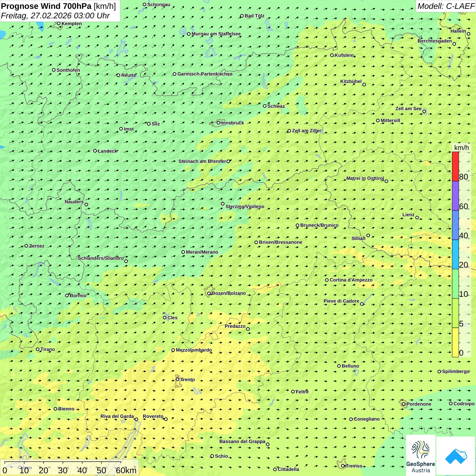476x476 pixels.
Task: Click the Sterzing/Vipiteno location circle
Action: tap(223, 204)
